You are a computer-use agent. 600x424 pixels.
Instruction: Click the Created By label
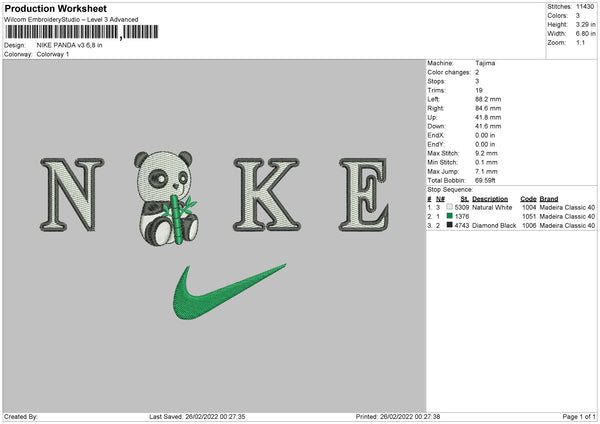(x=21, y=416)
